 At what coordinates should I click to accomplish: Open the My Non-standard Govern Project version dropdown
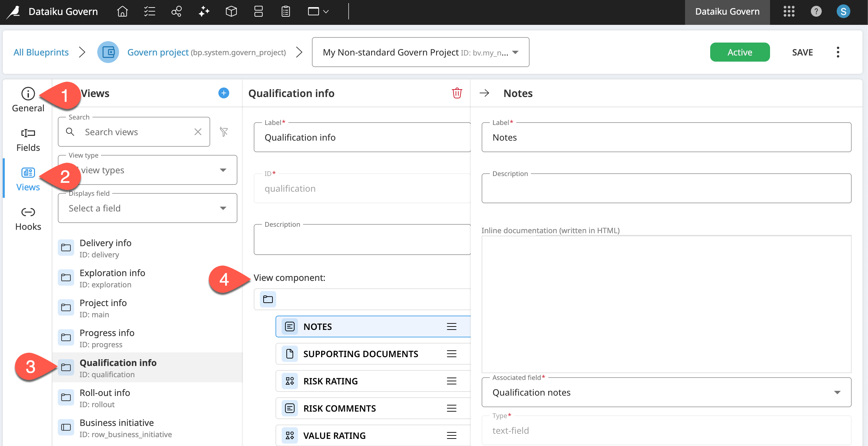pos(515,52)
